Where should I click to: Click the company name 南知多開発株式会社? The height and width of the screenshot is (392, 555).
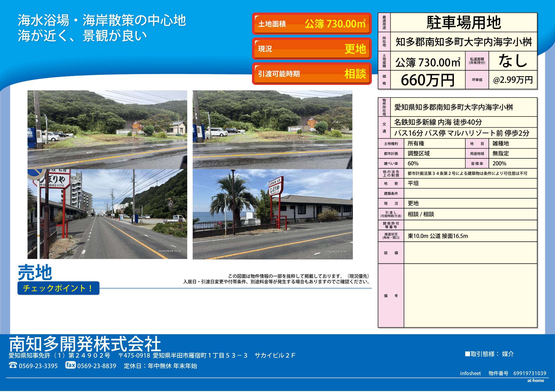coord(85,344)
